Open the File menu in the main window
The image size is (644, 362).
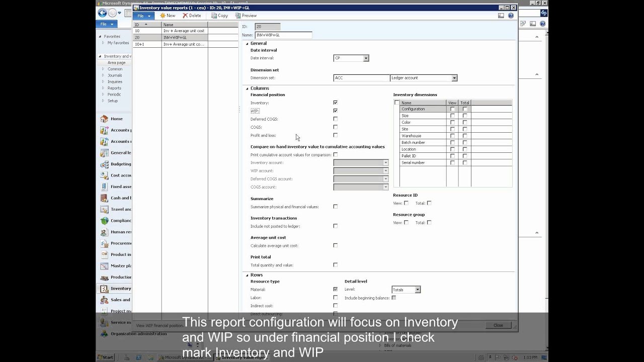click(x=106, y=24)
